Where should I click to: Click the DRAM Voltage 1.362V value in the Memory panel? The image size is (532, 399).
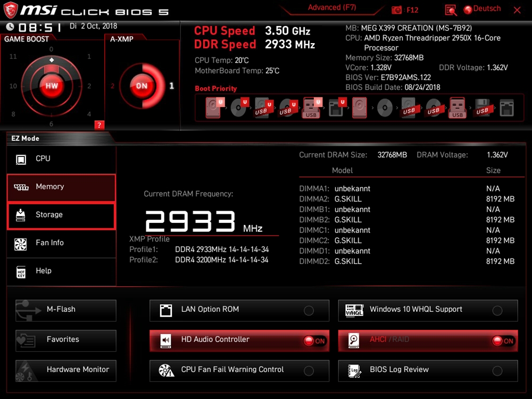[x=497, y=155]
